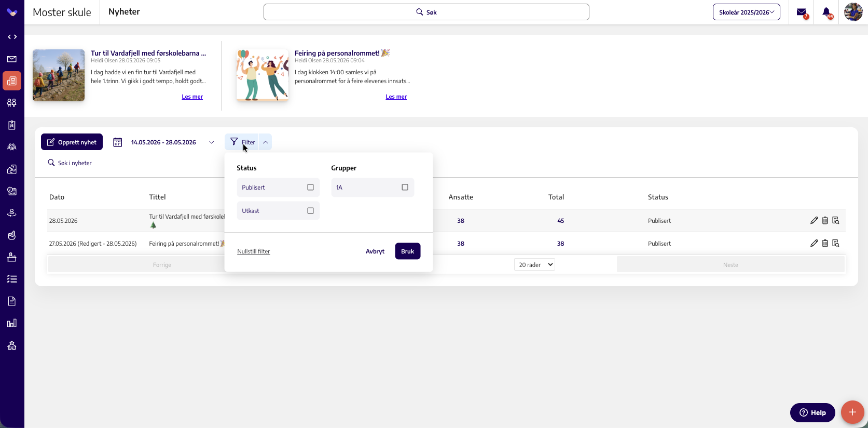Click the orange plus floating button
Viewport: 868px width, 428px height.
pos(852,412)
